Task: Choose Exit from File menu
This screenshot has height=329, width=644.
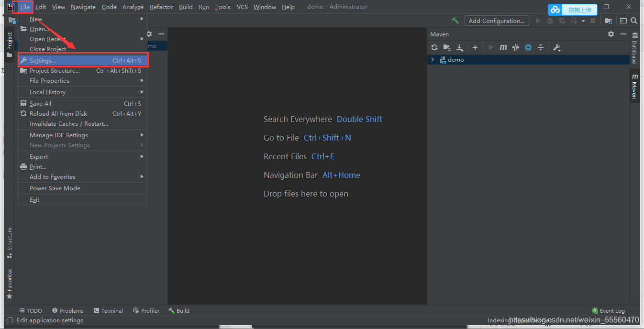Action: [82, 200]
